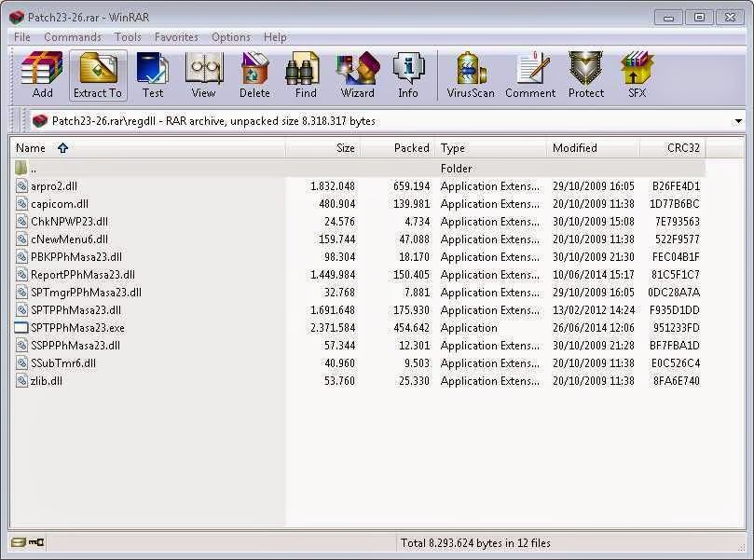Expand the address bar path dropdown
Image resolution: width=754 pixels, height=560 pixels.
738,121
